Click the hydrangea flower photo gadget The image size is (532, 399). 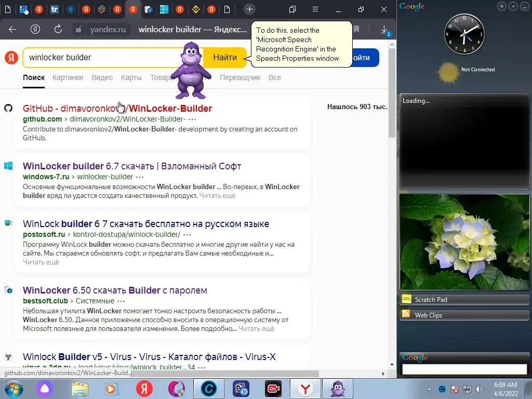[x=464, y=242]
